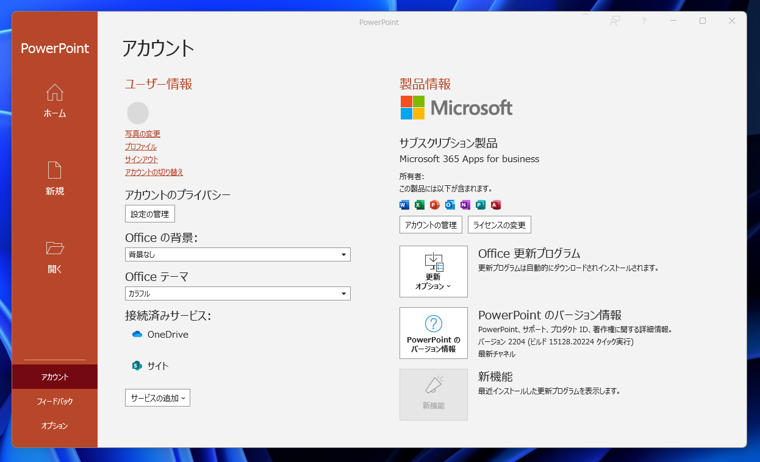Go to ホーム in the sidebar
This screenshot has width=760, height=462.
point(54,101)
